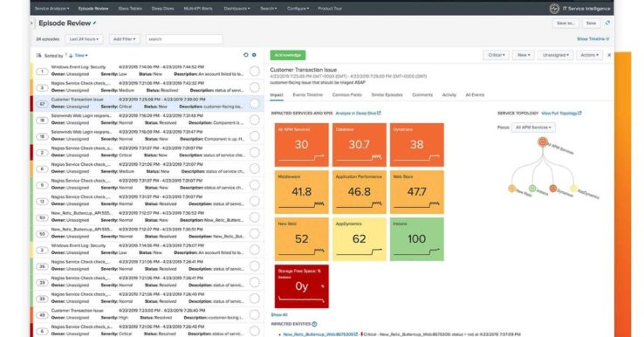Select circle for Nagios Service Check row numbered 9
Screen dimensions: 644x337
coord(255,184)
